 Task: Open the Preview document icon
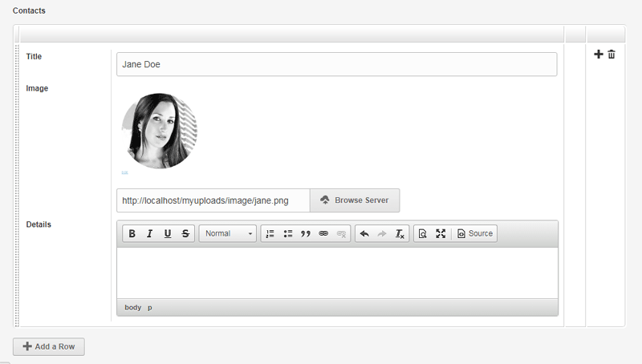pyautogui.click(x=423, y=233)
